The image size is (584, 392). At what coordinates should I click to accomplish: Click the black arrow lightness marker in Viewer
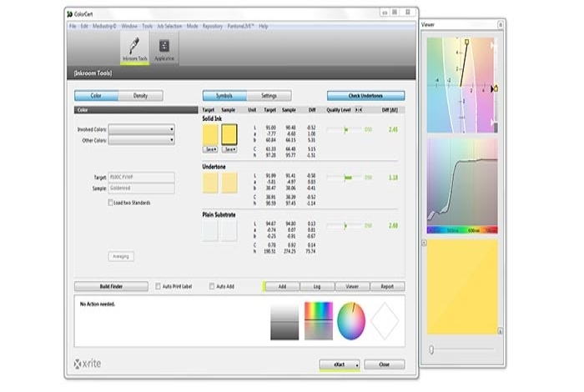tap(492, 89)
